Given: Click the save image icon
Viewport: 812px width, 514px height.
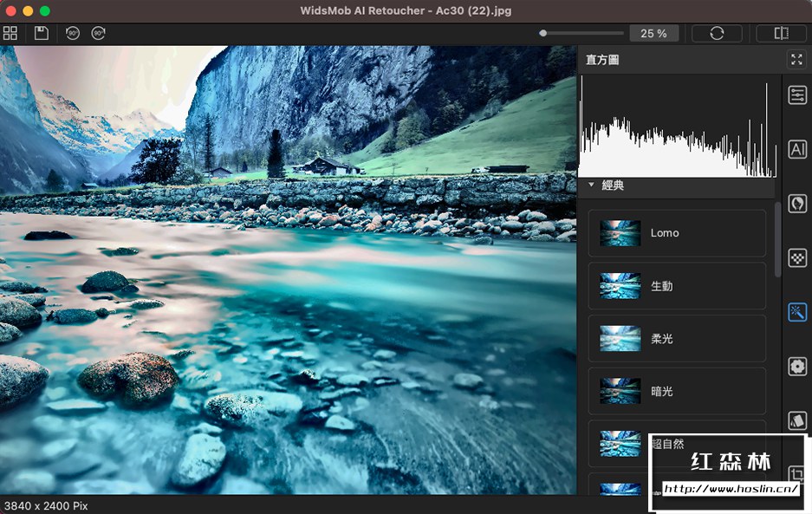Looking at the screenshot, I should coord(41,33).
